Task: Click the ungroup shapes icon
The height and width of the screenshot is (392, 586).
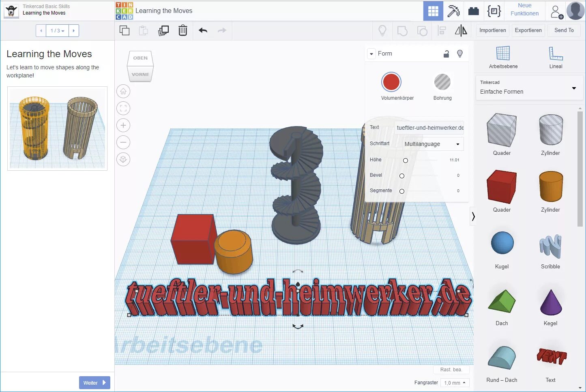Action: [422, 30]
